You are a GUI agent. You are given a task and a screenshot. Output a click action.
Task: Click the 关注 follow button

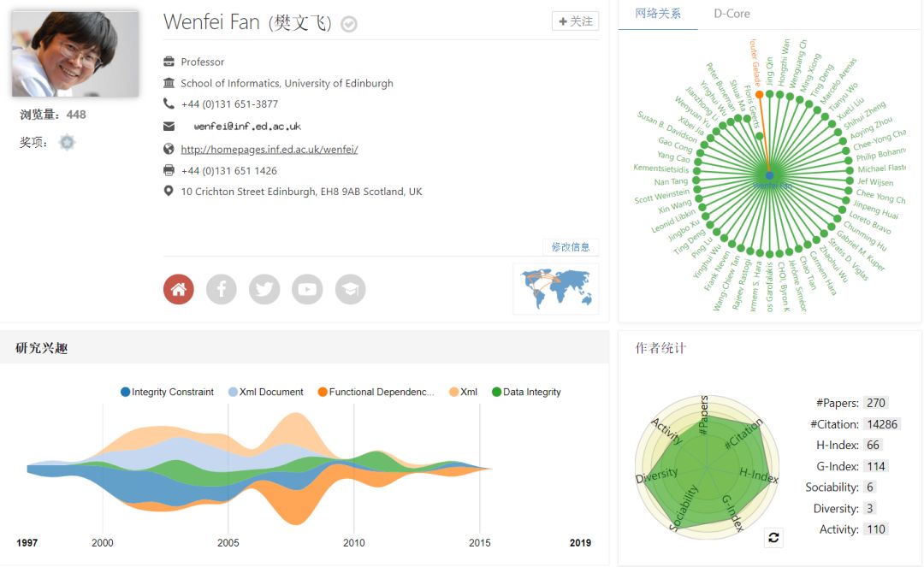click(575, 21)
